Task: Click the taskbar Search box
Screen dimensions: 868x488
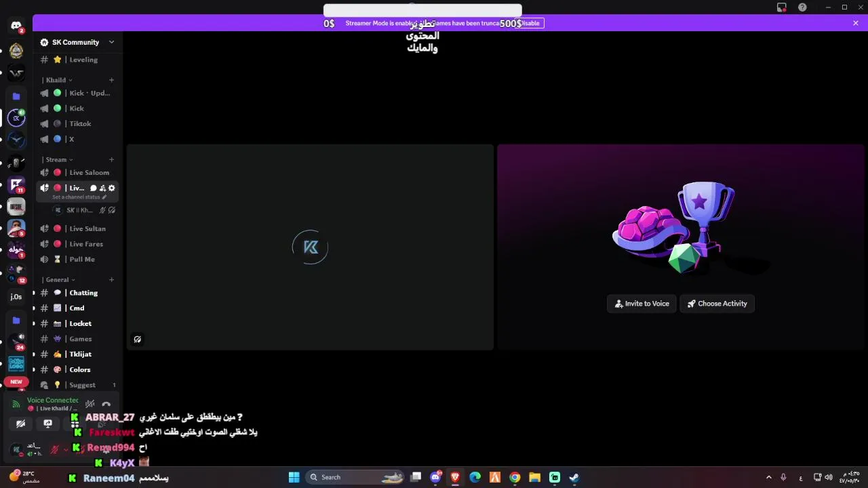Action: 356,477
